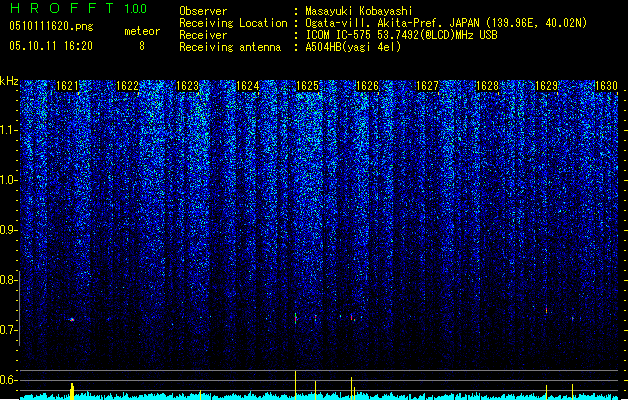Click the 0.7 kHz axis tick label
This screenshot has height=400, width=629.
[9, 330]
